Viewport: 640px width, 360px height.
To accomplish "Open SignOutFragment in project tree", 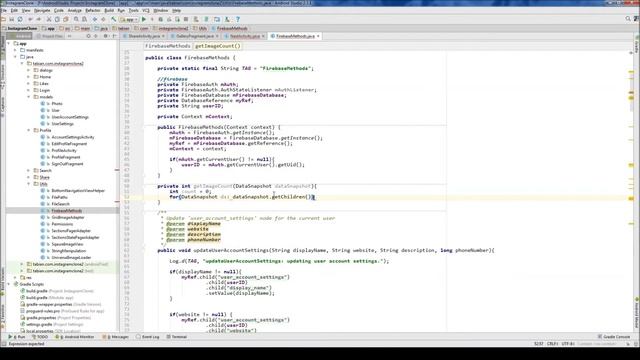I will [67, 164].
